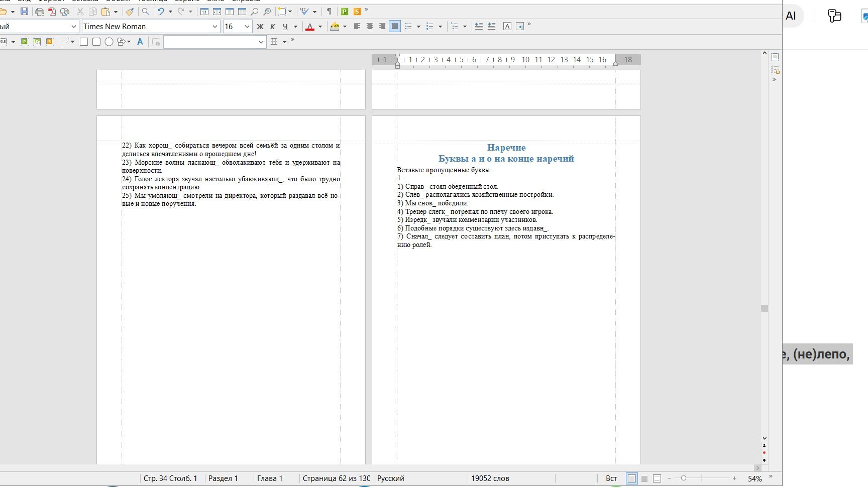Select the Line drawing tool
Screen dimensions: 868x488
(65, 42)
